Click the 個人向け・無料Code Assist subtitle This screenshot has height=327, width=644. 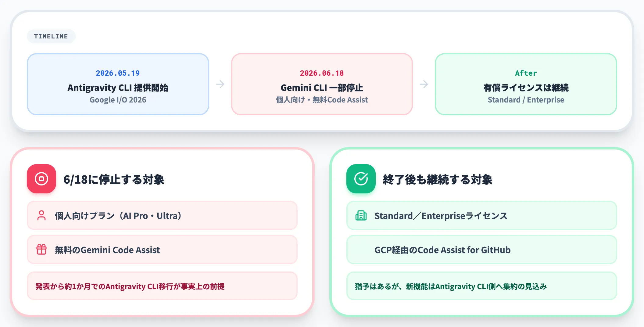322,100
